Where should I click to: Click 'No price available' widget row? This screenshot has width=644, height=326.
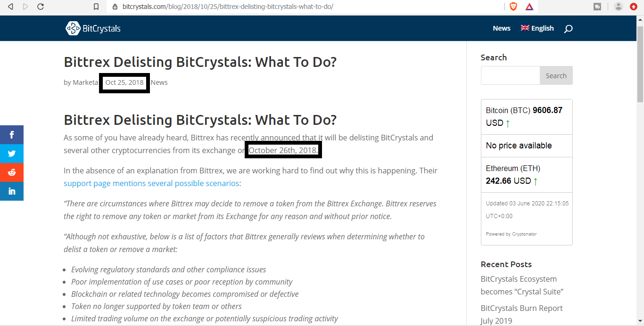tap(527, 146)
